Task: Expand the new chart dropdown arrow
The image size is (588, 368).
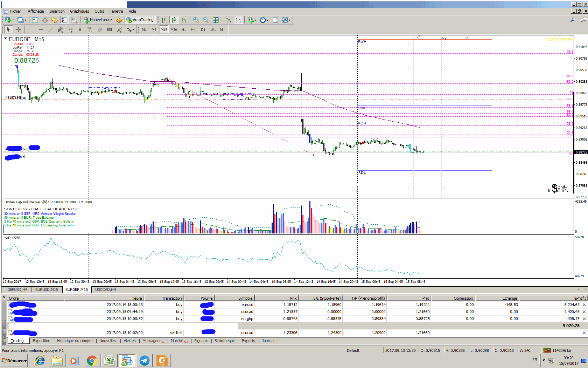Action: [13, 20]
